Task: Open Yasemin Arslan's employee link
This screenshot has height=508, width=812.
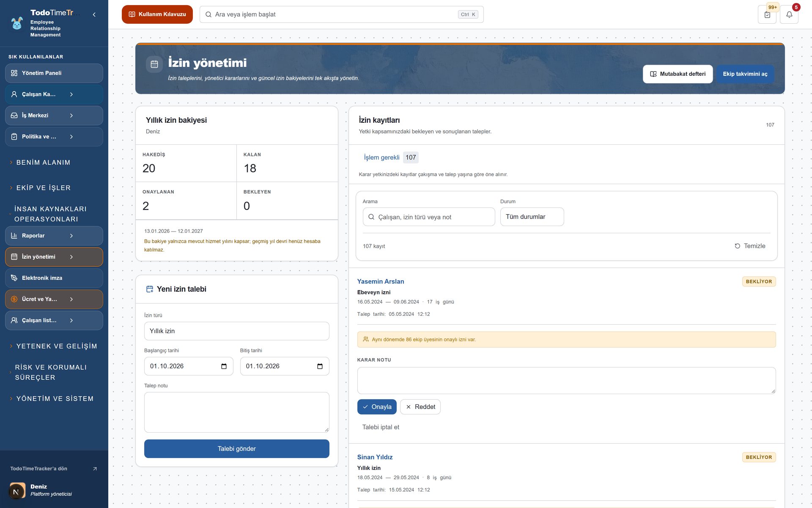Action: pyautogui.click(x=380, y=282)
